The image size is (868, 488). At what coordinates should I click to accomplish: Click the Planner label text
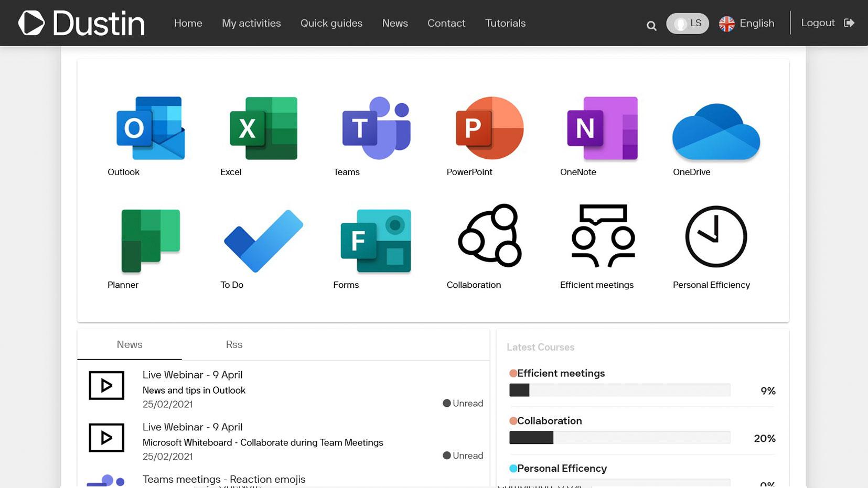pos(123,285)
